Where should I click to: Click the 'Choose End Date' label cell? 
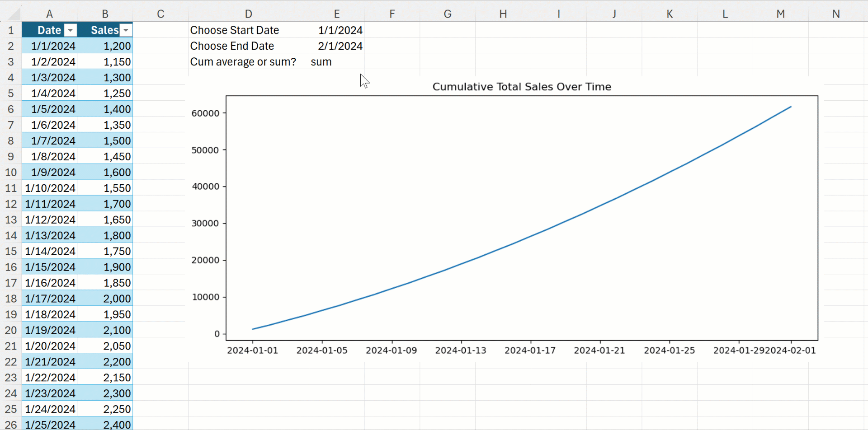click(x=248, y=46)
